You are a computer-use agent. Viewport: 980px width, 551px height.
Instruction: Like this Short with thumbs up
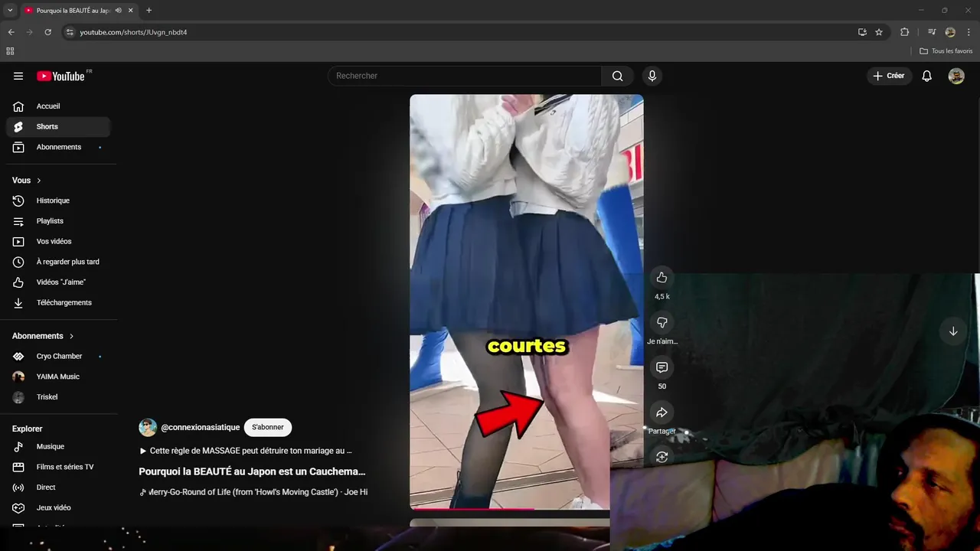[661, 278]
